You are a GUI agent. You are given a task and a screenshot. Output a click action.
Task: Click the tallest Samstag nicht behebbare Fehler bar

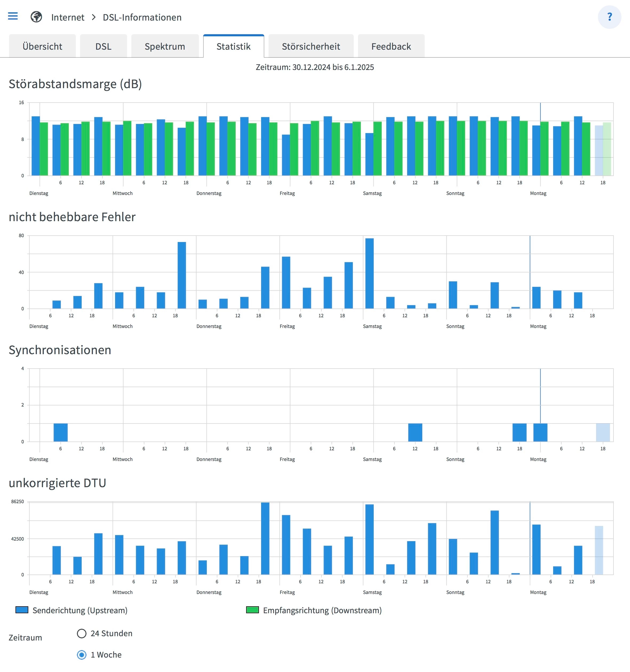pos(369,273)
